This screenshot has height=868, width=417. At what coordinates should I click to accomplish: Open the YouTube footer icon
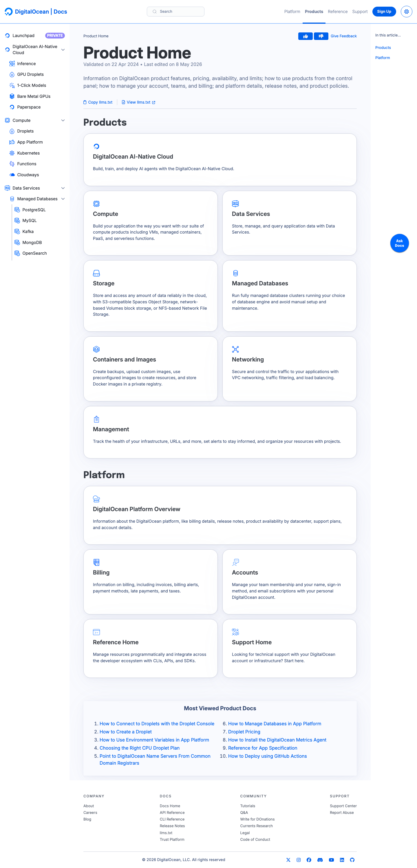331,860
